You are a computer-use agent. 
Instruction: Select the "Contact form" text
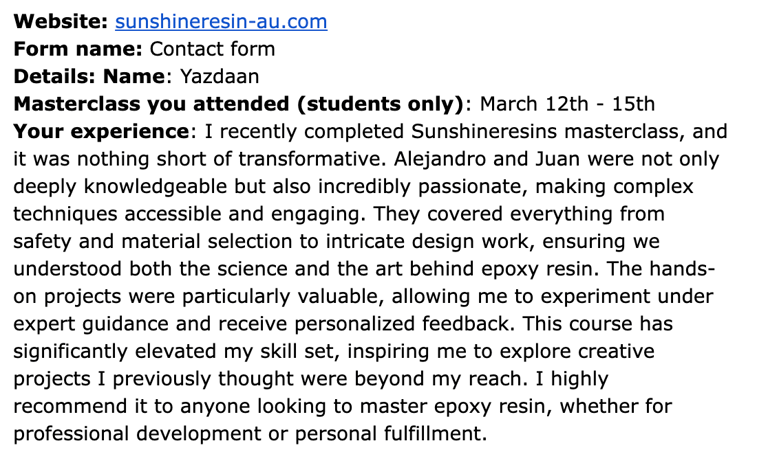pyautogui.click(x=212, y=49)
